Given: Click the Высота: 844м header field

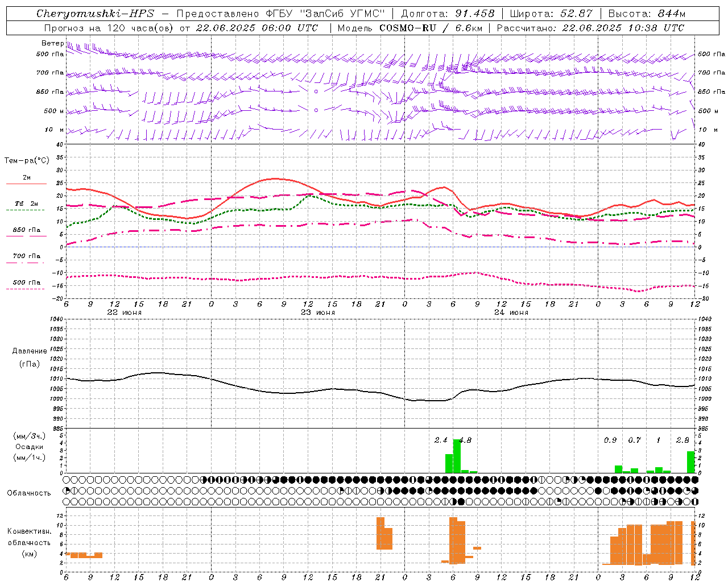Looking at the screenshot, I should point(647,14).
